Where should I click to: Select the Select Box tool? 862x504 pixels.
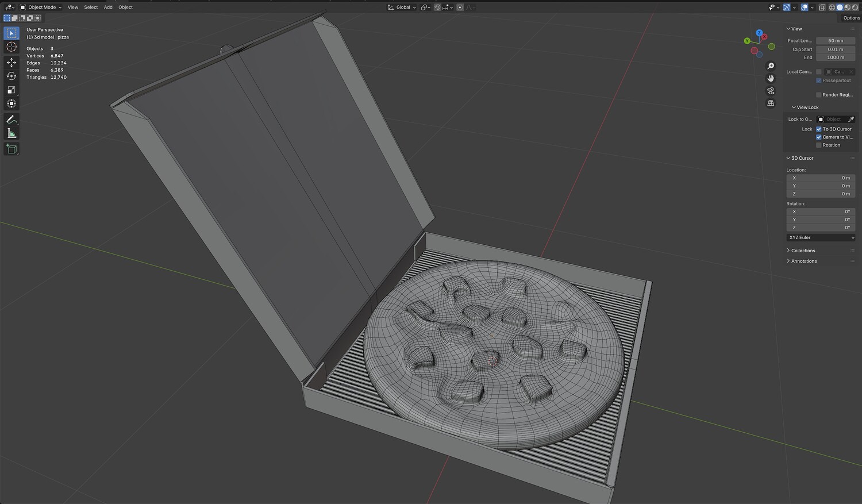11,33
